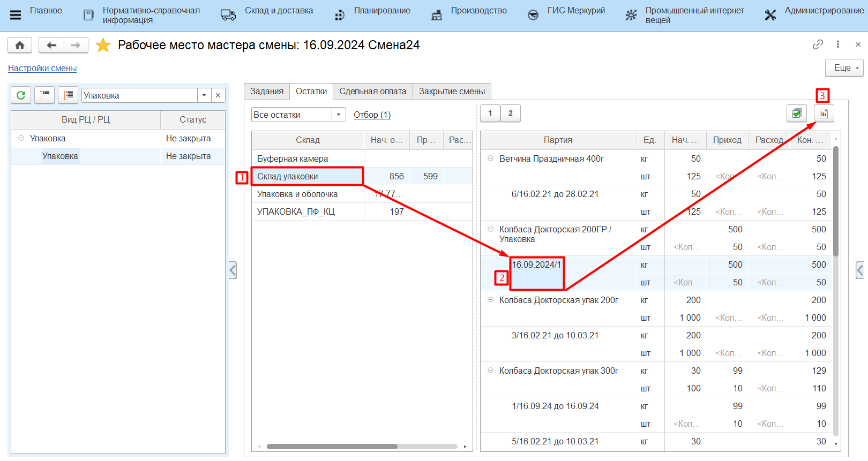Go back with the left arrow
The width and height of the screenshot is (868, 461).
pyautogui.click(x=51, y=46)
